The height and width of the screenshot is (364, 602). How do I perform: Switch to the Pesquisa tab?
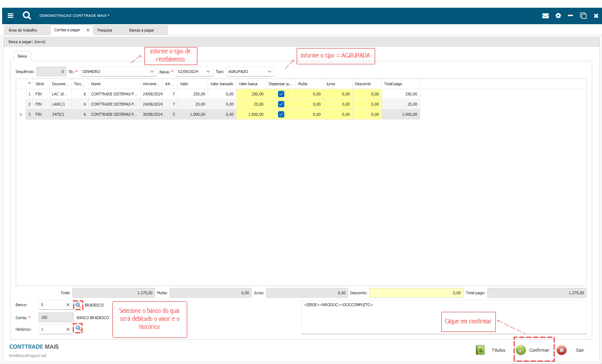(x=105, y=30)
